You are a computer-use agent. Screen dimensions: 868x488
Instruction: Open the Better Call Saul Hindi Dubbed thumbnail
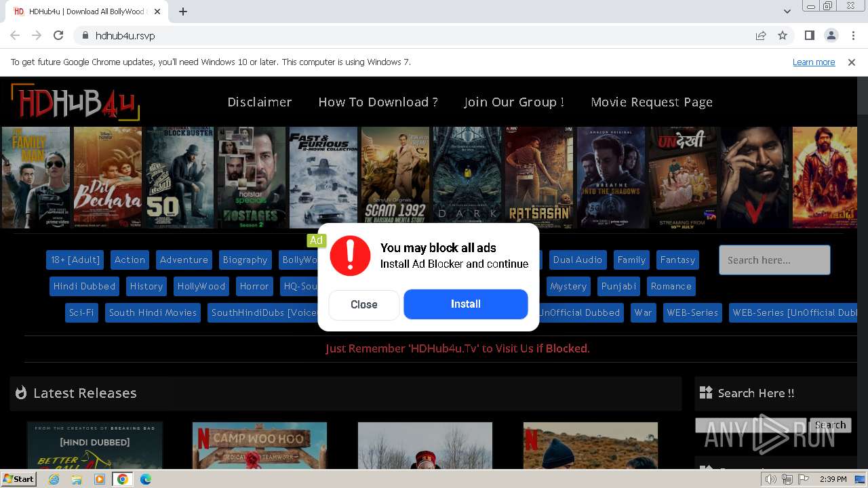click(95, 446)
